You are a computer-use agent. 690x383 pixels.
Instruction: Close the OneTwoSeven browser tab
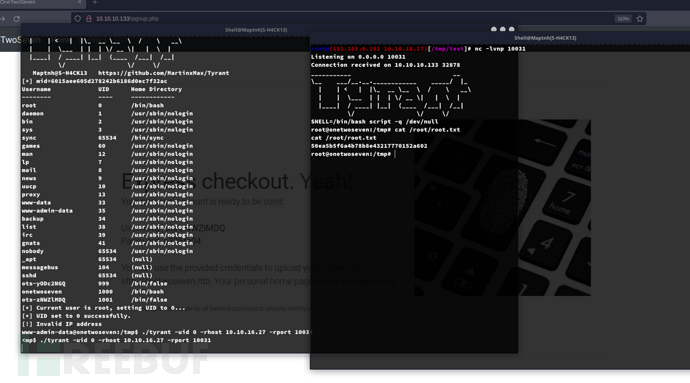click(x=79, y=2)
